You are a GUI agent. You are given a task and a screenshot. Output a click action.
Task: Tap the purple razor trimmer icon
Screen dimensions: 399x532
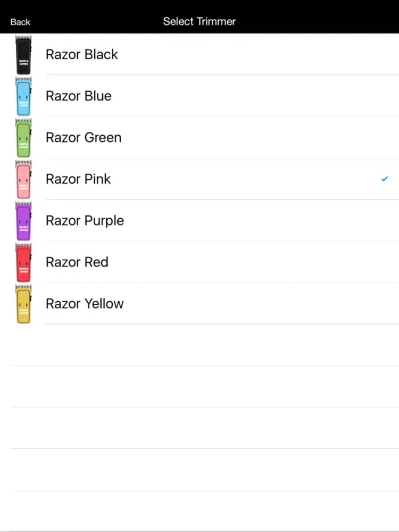coord(23,221)
